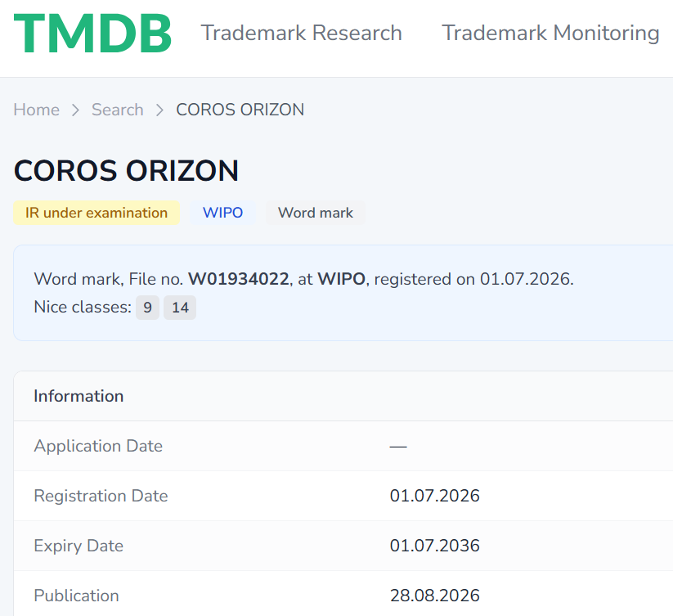673x616 pixels.
Task: Click the Word mark badge
Action: (316, 213)
